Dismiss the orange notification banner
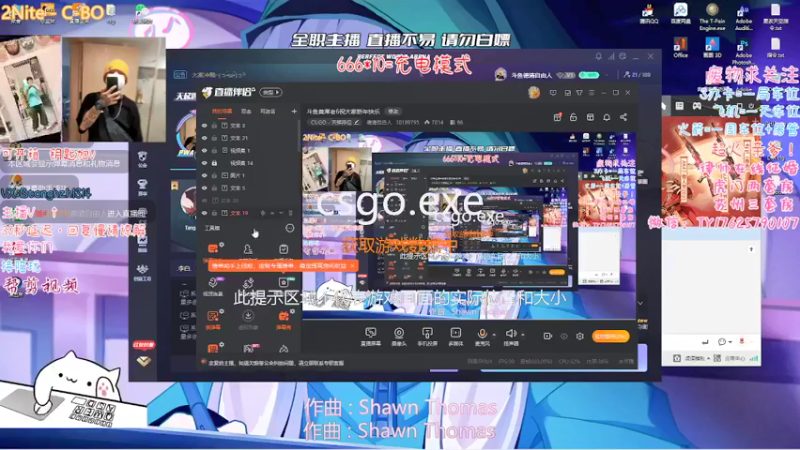Screen dimensions: 800x450 pos(353,266)
